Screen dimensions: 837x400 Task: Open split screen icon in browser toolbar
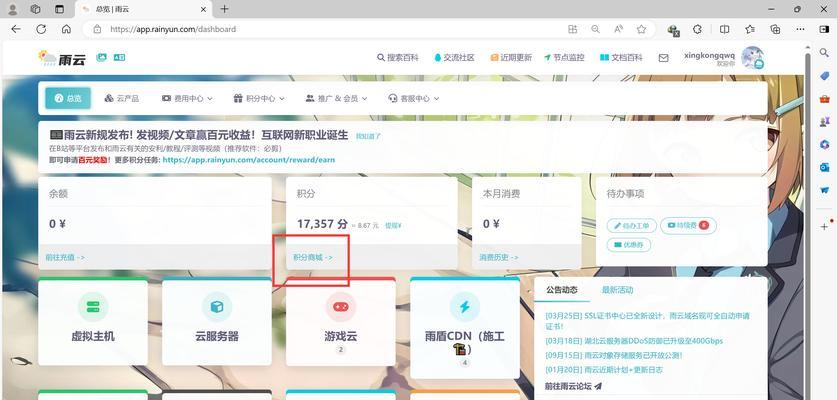click(x=724, y=29)
